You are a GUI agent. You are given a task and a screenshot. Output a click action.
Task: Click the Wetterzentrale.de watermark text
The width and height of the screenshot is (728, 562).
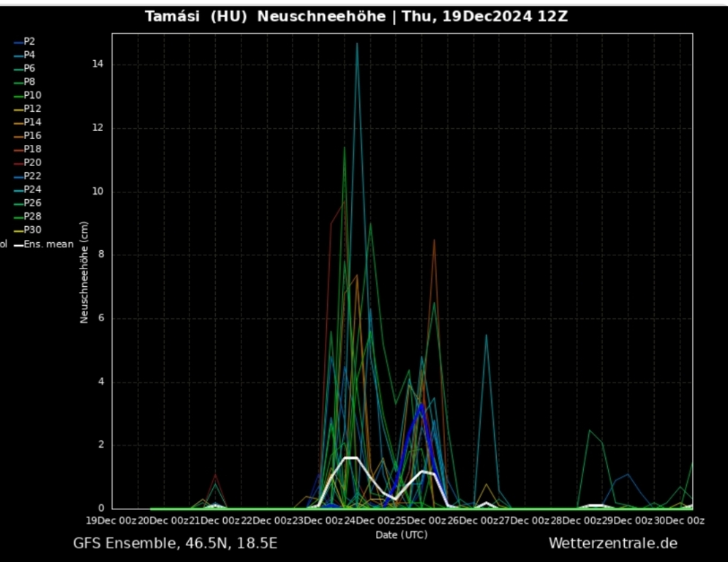coord(612,544)
